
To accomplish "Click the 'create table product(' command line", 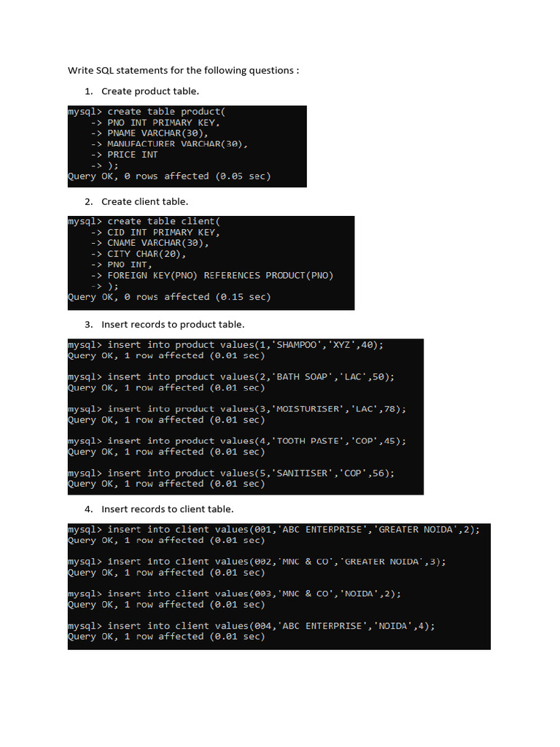I will tap(147, 112).
